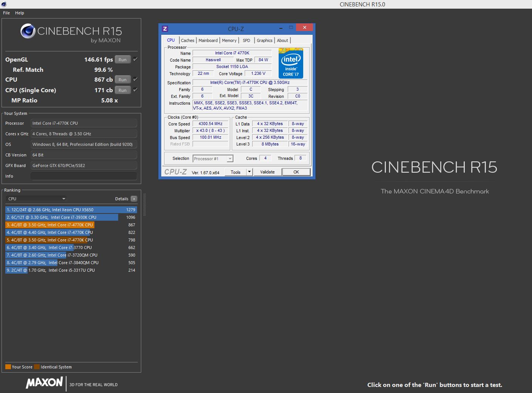Close the CPU-Z window
532x393 pixels.
point(304,28)
